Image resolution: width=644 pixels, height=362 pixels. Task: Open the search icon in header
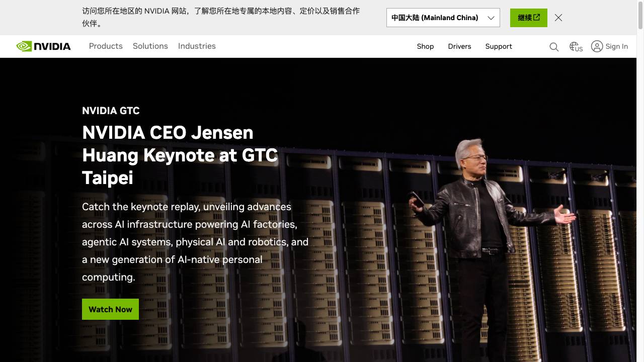pyautogui.click(x=554, y=47)
